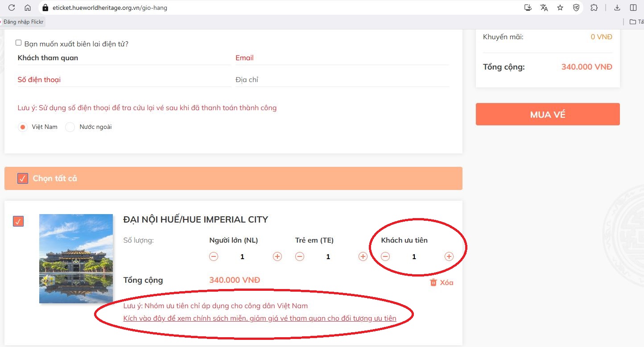Delete the ticket with Xóa
Screen dimensions: 644x347
tap(442, 282)
